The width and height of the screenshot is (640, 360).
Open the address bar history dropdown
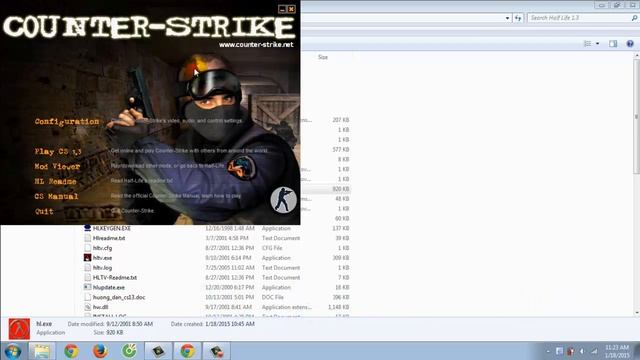(x=507, y=18)
